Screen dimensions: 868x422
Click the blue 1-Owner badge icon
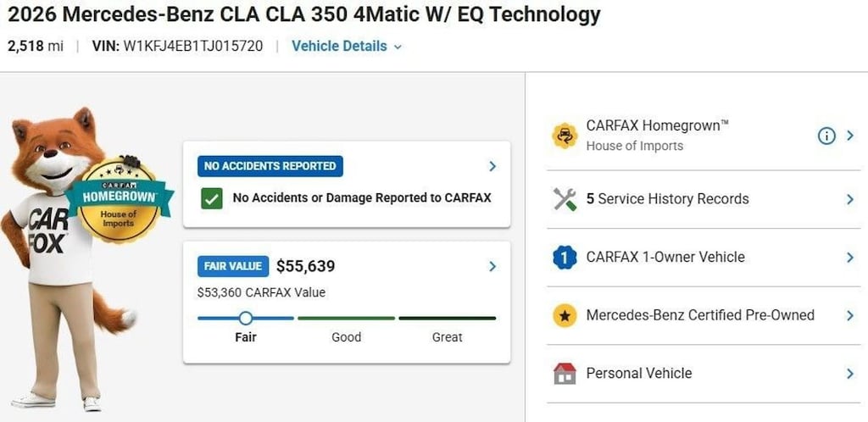565,257
